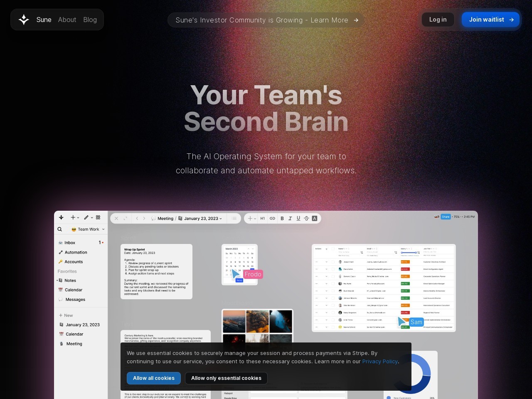Open the grid apps icon in the mockup

click(98, 217)
